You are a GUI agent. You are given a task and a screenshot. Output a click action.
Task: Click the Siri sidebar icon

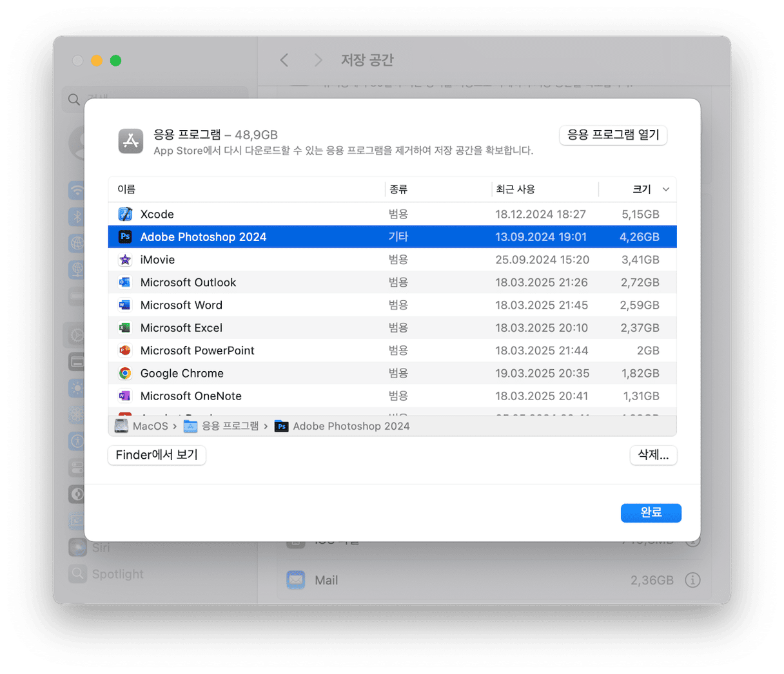coord(77,547)
